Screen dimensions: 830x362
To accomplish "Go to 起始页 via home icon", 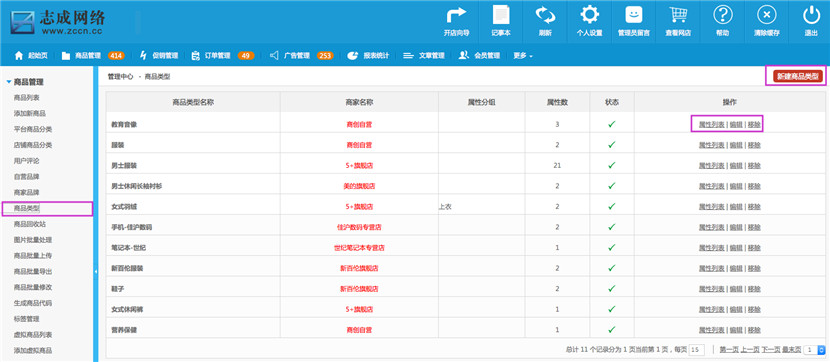I will (x=19, y=56).
